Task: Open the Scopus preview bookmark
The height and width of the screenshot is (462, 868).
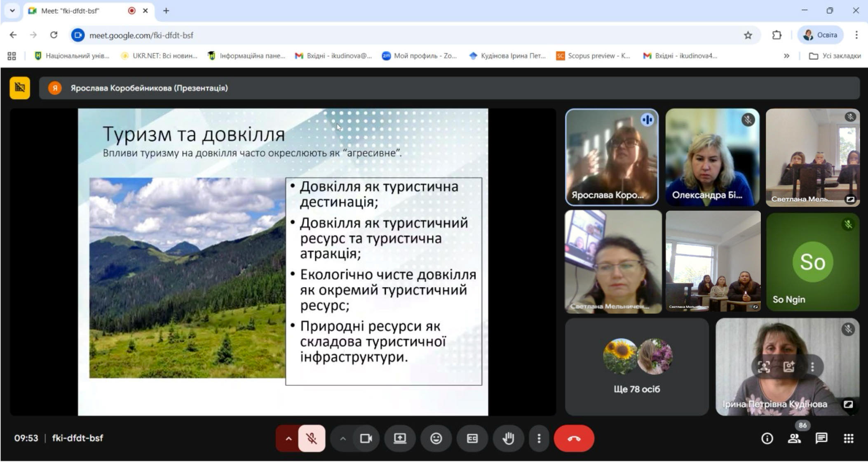Action: [594, 56]
